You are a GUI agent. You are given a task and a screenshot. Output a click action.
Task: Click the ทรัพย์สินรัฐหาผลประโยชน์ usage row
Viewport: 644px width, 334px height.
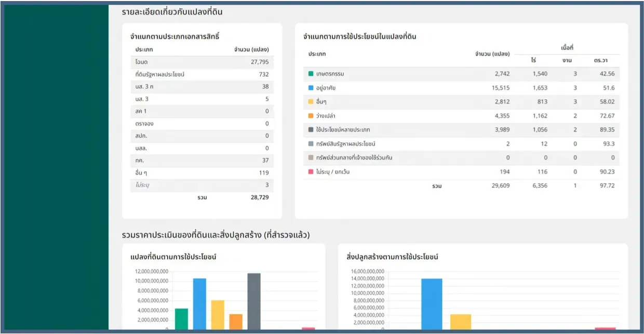(x=461, y=144)
